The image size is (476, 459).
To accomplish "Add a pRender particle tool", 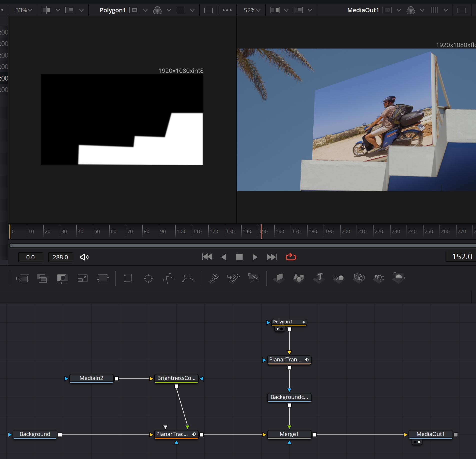I will tap(254, 278).
